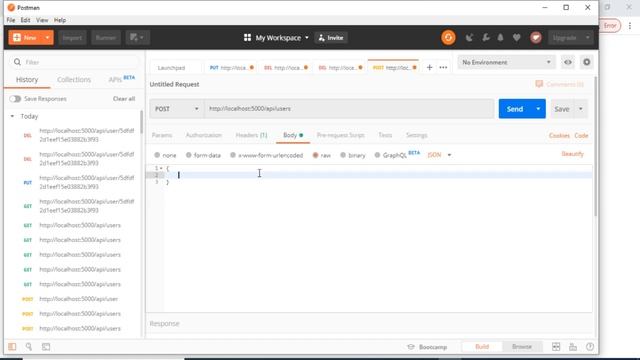Add a new request tab with plus icon

coord(429,67)
